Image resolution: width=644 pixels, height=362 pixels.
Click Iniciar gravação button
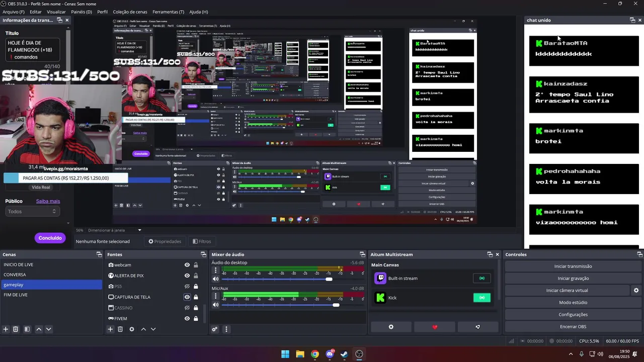point(573,279)
